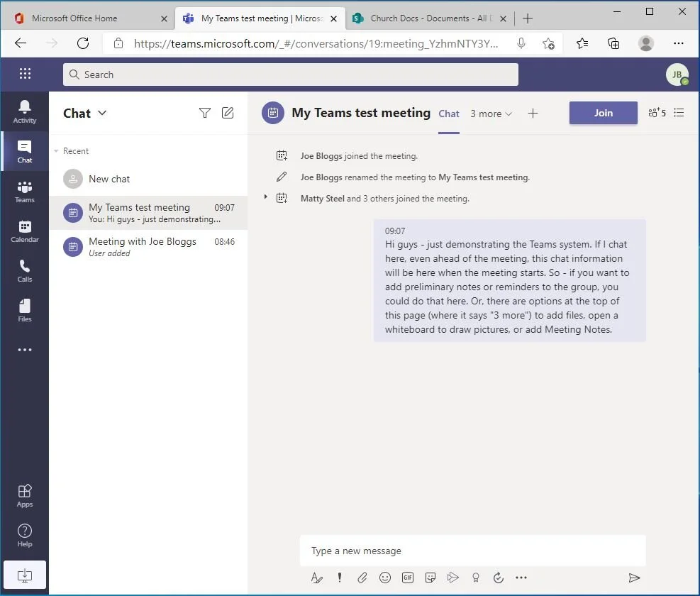Screen dimensions: 700x596
Task: Open the text Format options icon
Action: click(x=316, y=578)
